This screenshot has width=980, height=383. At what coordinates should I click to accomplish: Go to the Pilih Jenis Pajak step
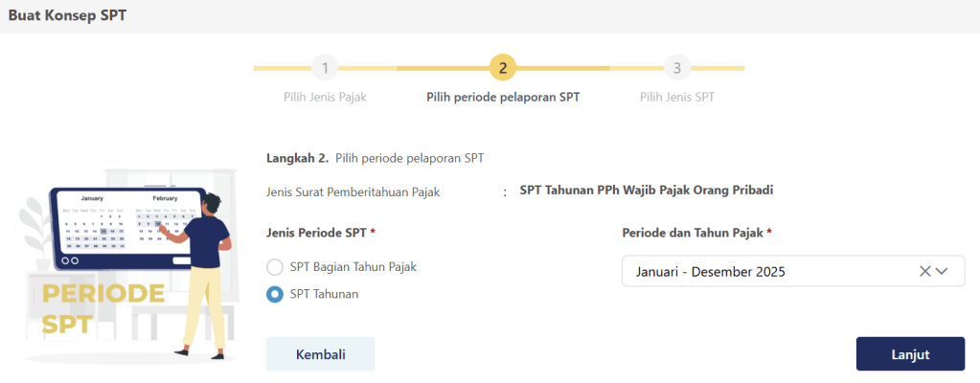coord(325,97)
